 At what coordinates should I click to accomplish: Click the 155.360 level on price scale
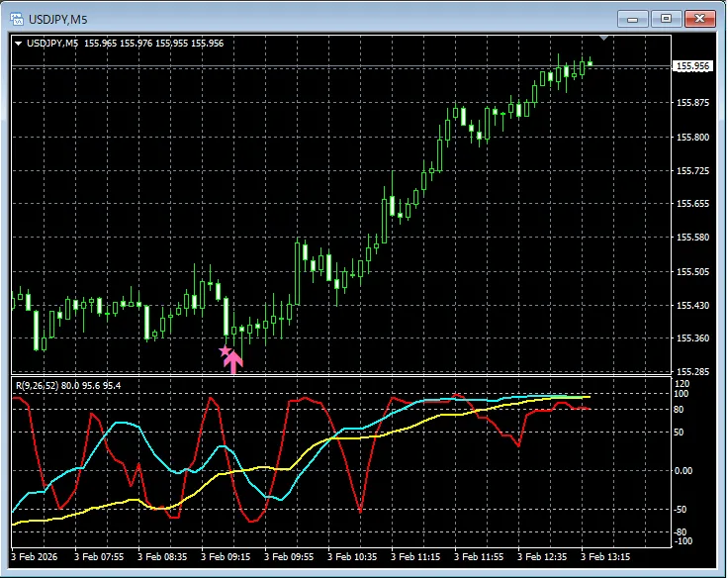click(692, 338)
